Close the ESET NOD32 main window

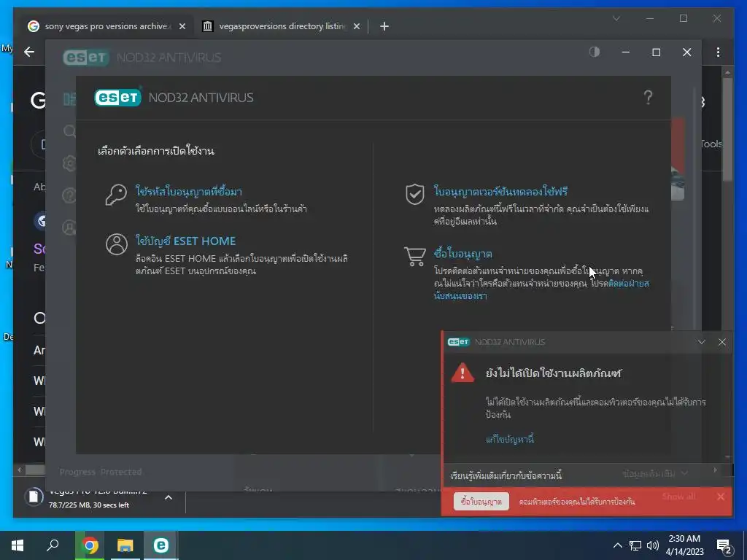tap(686, 52)
